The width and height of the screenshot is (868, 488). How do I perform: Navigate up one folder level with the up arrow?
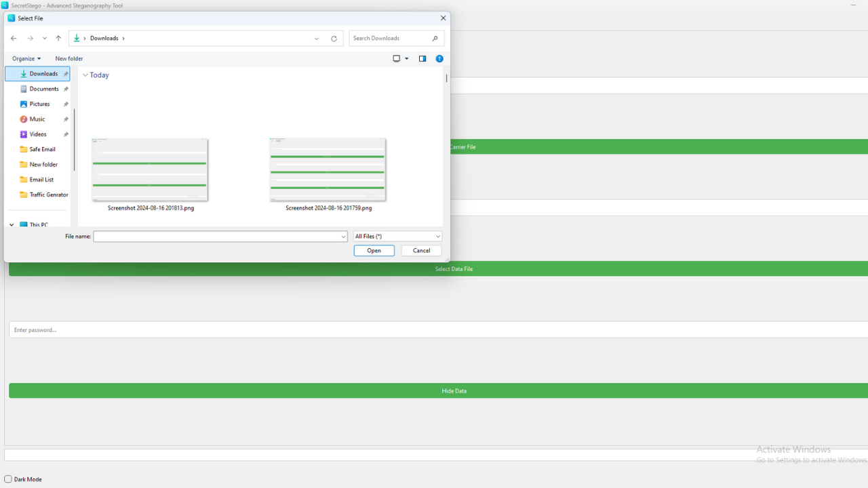[58, 39]
